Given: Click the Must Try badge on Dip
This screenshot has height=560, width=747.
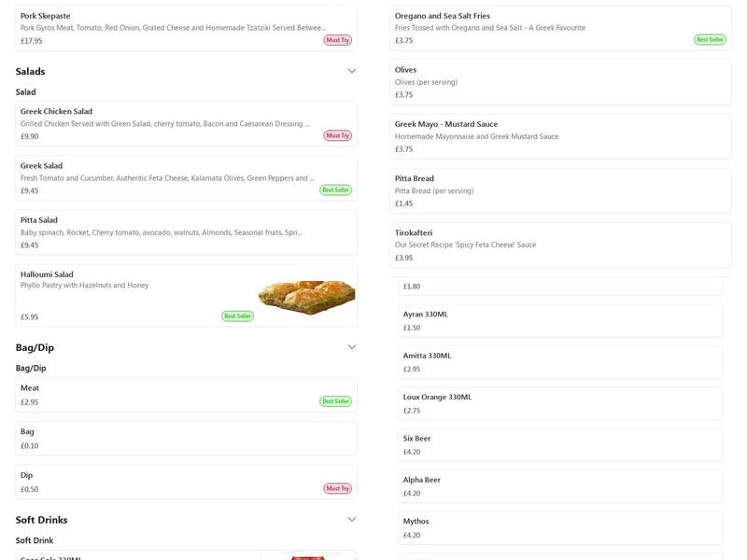Looking at the screenshot, I should click(x=335, y=487).
